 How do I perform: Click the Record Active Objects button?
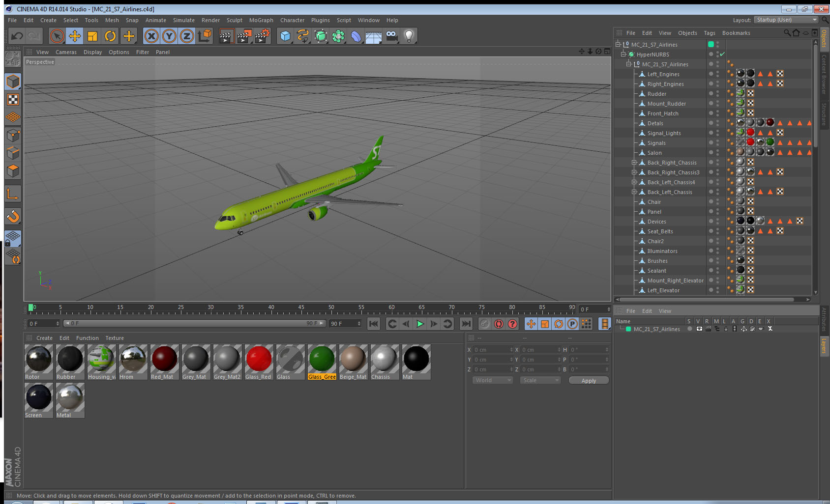(485, 324)
